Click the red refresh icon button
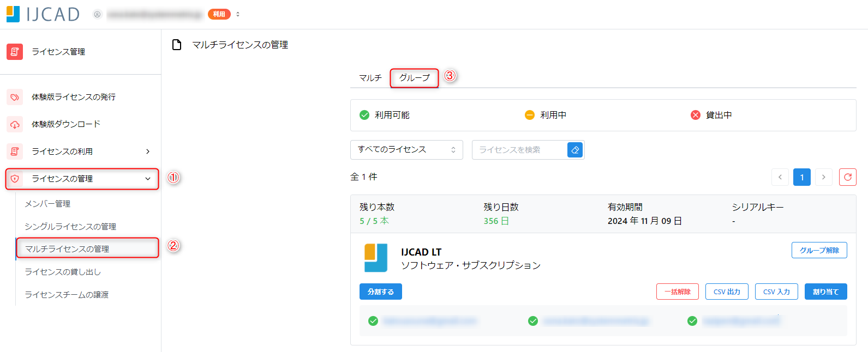The width and height of the screenshot is (868, 352). 848,177
